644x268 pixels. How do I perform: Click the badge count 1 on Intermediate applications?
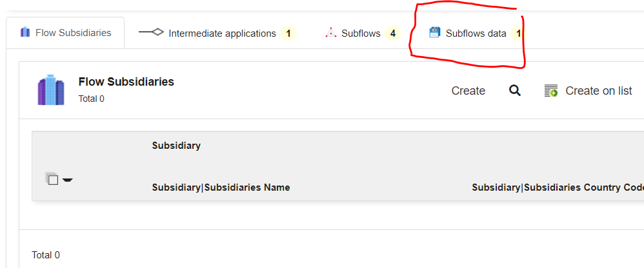(288, 33)
